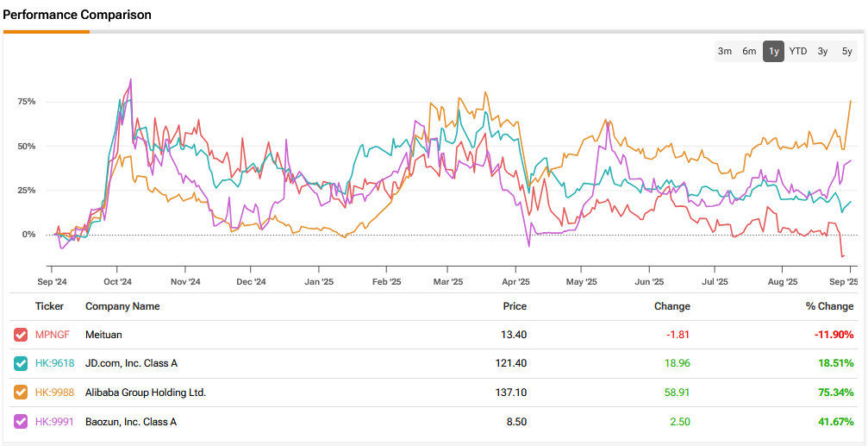Open the MPNGF ticker link

coord(53,335)
